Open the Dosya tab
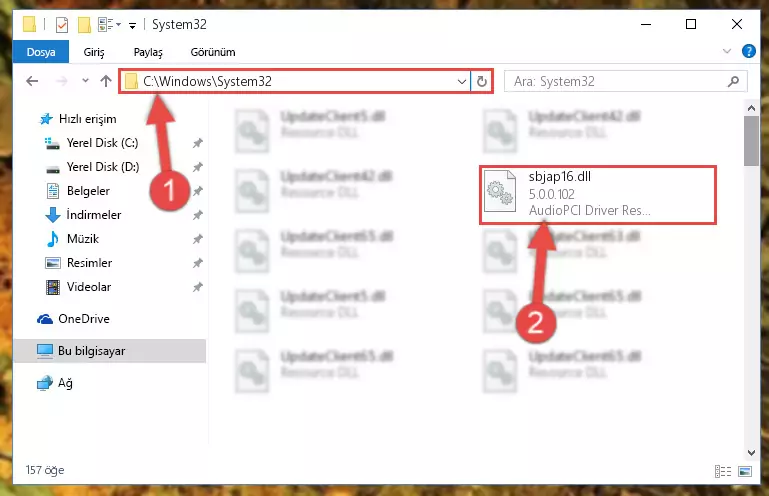769x496 pixels. pos(41,52)
